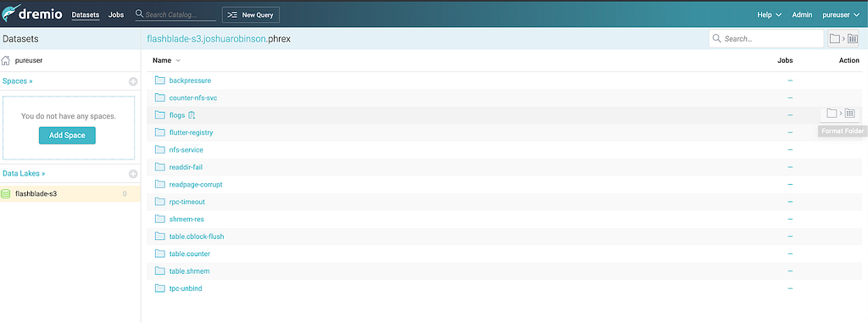Viewport: 868px width, 323px height.
Task: Click the tpc-unbind folder icon
Action: tap(160, 288)
